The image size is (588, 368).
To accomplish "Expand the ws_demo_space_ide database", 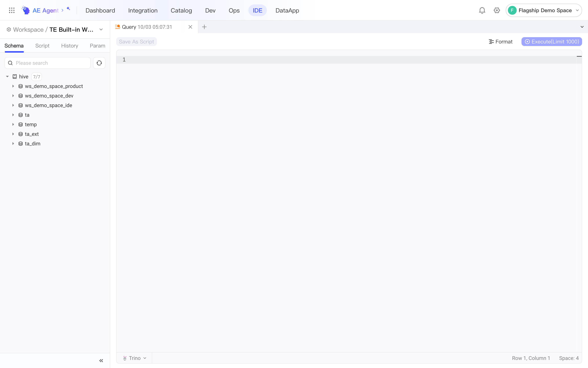I will (13, 105).
